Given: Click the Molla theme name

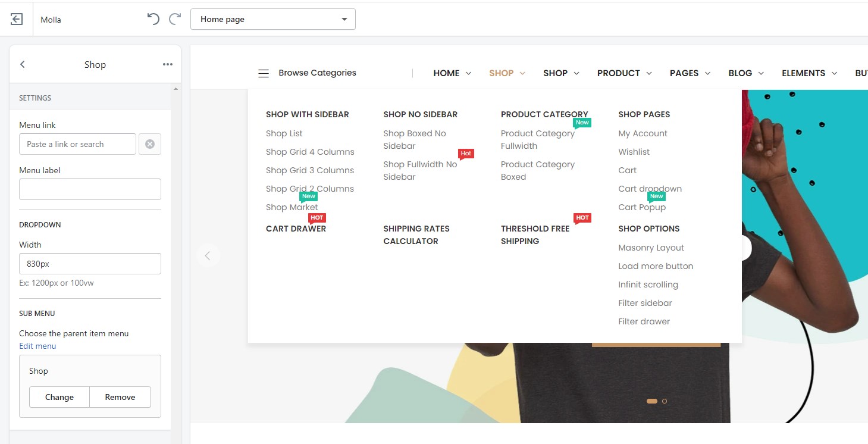Looking at the screenshot, I should tap(51, 20).
